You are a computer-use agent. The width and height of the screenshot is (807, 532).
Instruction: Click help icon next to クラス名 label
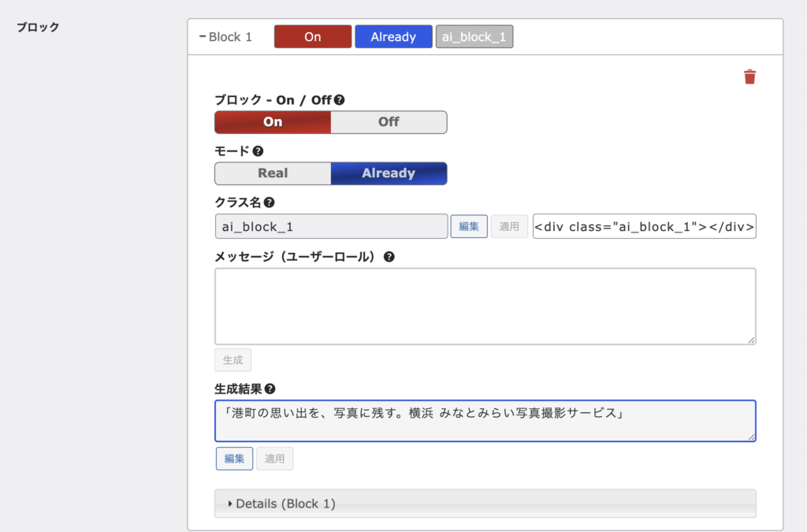point(270,203)
